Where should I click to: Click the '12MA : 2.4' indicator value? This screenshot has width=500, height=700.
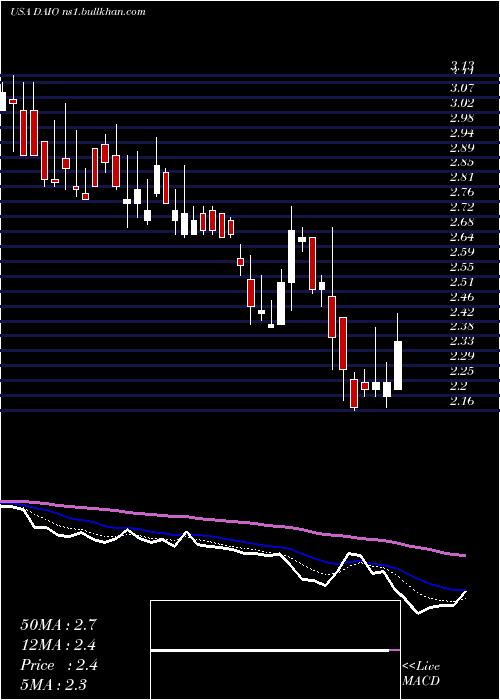[58, 645]
